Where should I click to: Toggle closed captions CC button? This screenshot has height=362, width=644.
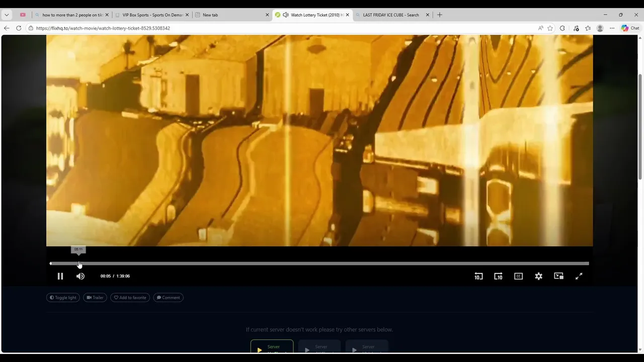[518, 276]
